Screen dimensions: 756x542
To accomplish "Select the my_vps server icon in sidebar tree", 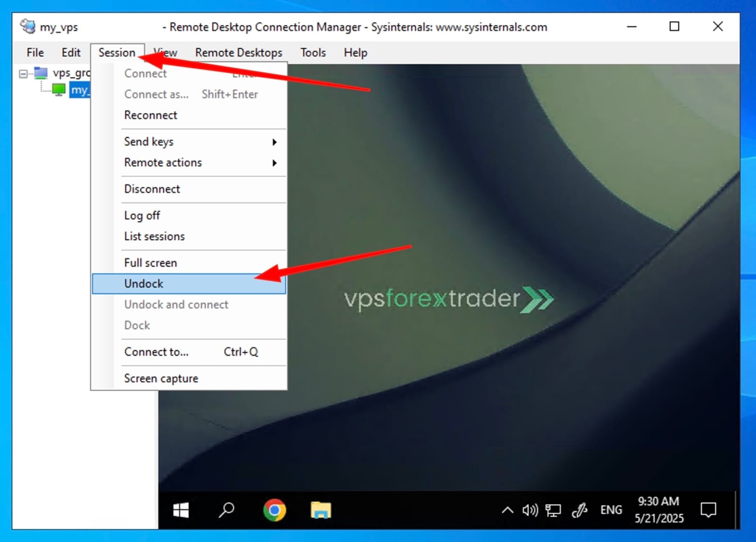I will pyautogui.click(x=59, y=90).
